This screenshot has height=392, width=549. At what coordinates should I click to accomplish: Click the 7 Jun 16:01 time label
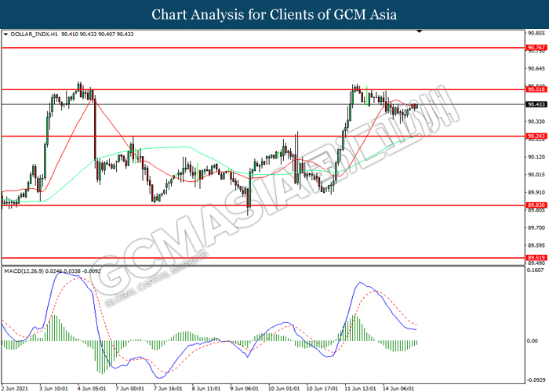pyautogui.click(x=168, y=389)
